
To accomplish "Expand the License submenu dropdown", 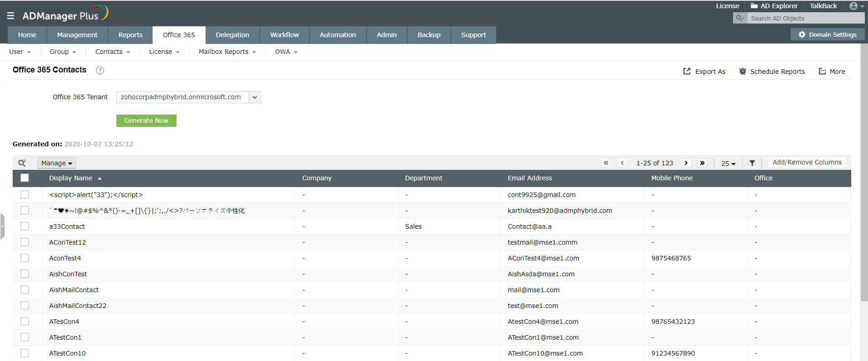I will (x=164, y=52).
